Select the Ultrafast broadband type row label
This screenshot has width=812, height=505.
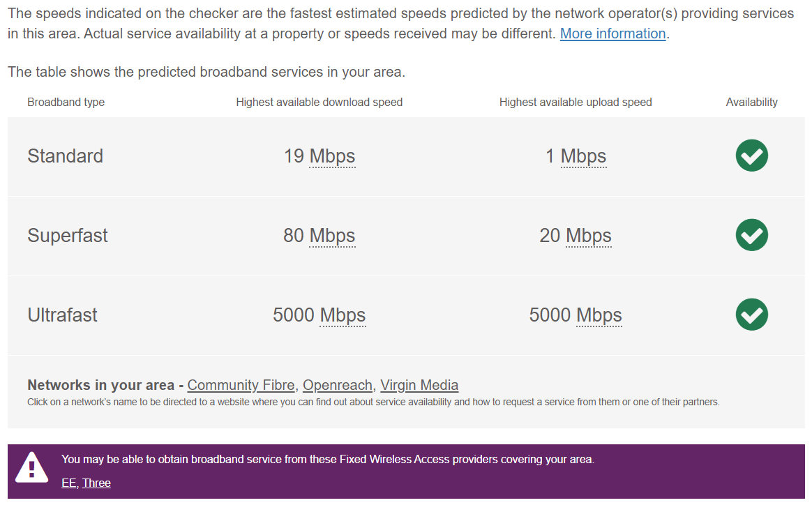click(62, 315)
